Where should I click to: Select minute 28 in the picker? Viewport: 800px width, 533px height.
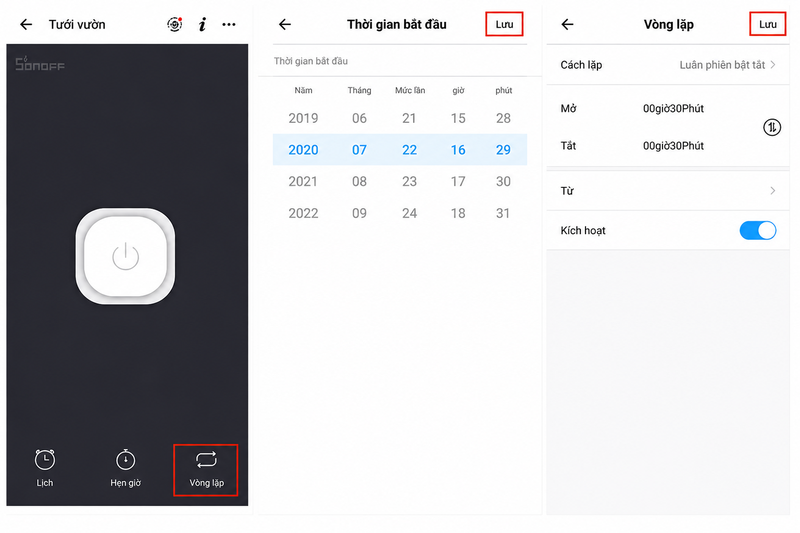[503, 118]
